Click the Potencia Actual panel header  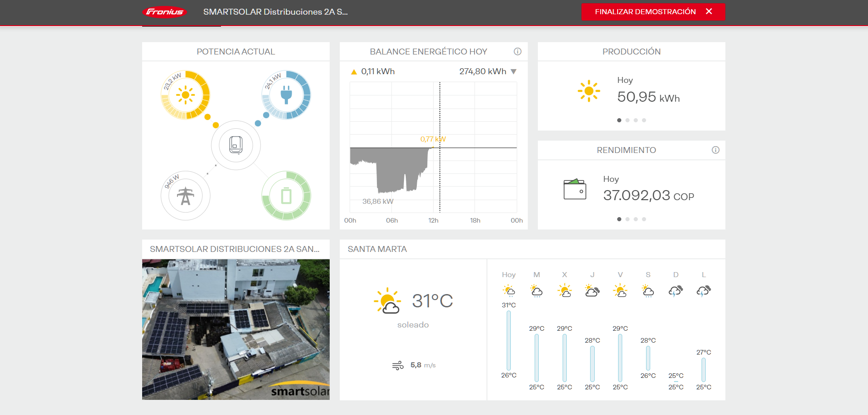(236, 52)
